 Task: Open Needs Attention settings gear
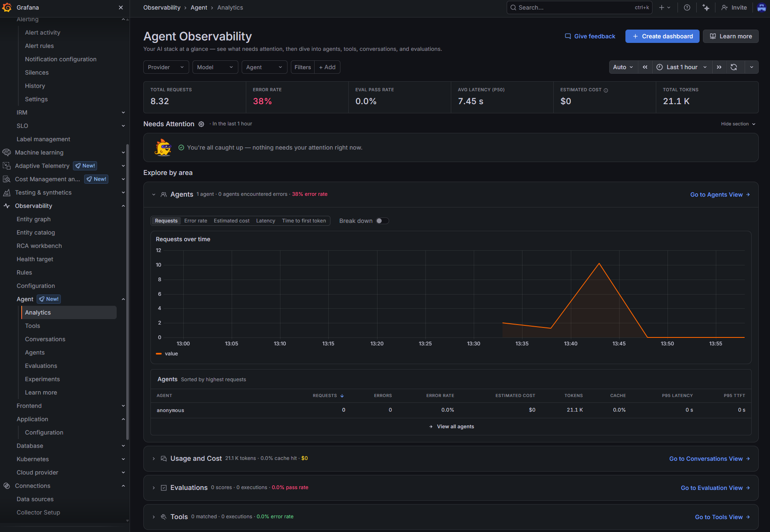point(201,124)
